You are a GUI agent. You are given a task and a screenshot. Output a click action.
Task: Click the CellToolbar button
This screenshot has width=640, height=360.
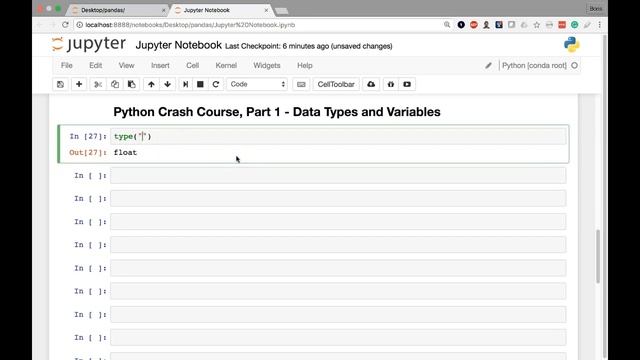tap(336, 84)
